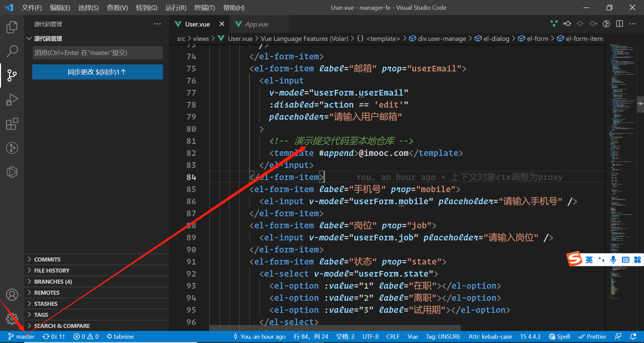Expand the TAGS section
644x343 pixels.
click(x=97, y=315)
